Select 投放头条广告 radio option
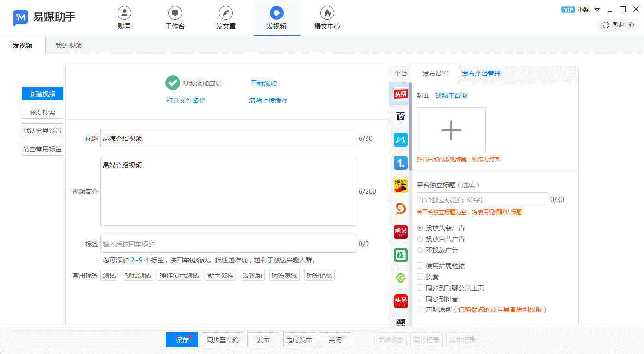644x354 pixels. pyautogui.click(x=420, y=228)
